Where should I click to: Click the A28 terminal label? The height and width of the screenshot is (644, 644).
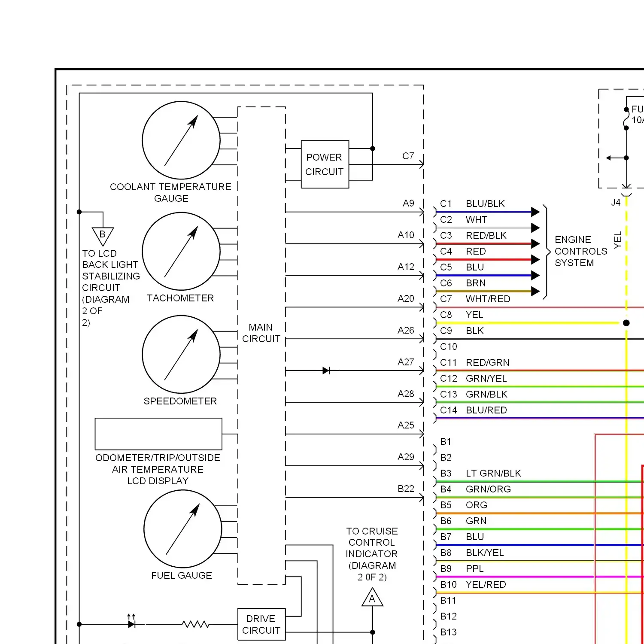406,394
